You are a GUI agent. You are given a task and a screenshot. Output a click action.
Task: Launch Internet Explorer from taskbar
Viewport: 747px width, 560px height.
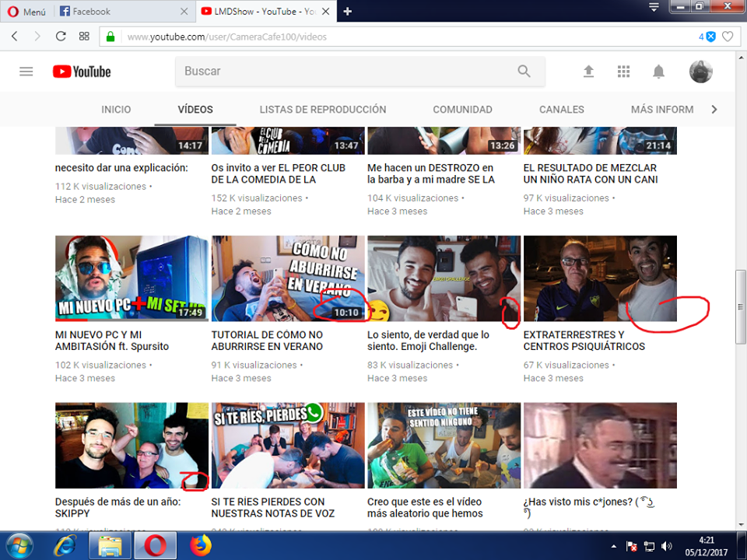point(65,546)
